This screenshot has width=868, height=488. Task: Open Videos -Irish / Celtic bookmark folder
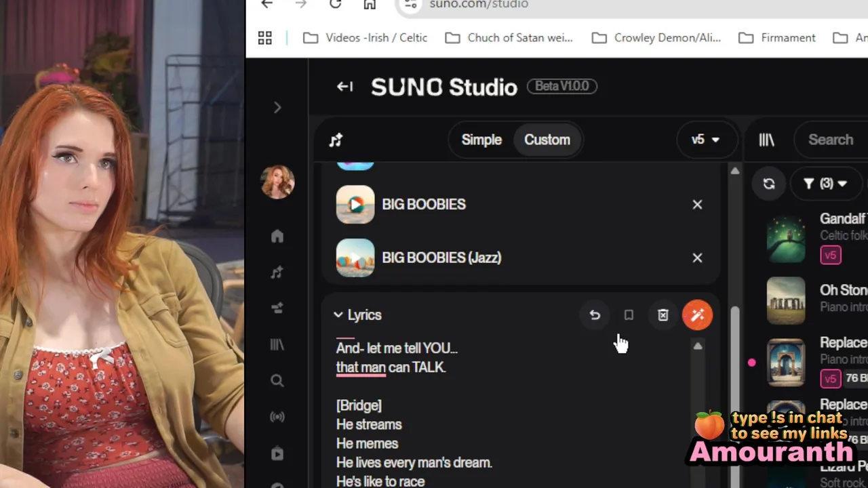pos(365,38)
